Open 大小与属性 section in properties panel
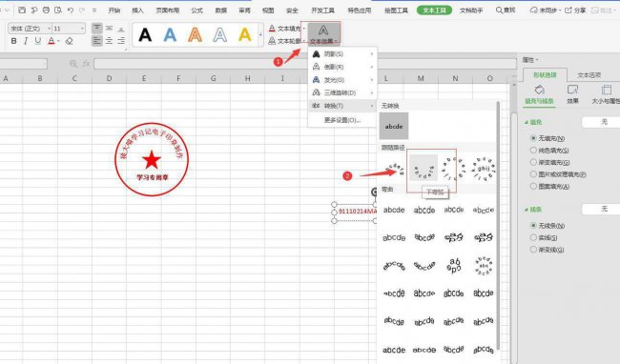 point(606,94)
